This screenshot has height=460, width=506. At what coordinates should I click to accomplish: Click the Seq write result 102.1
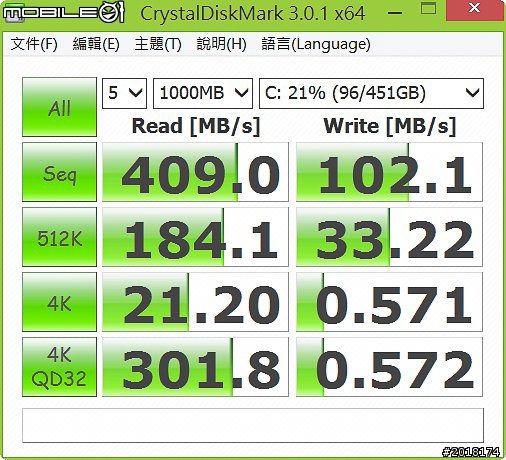pyautogui.click(x=389, y=172)
